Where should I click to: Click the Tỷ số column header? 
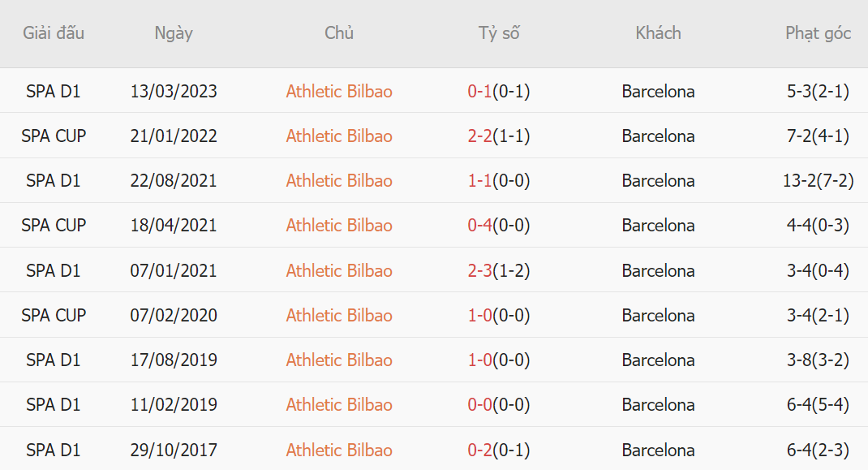pyautogui.click(x=499, y=33)
